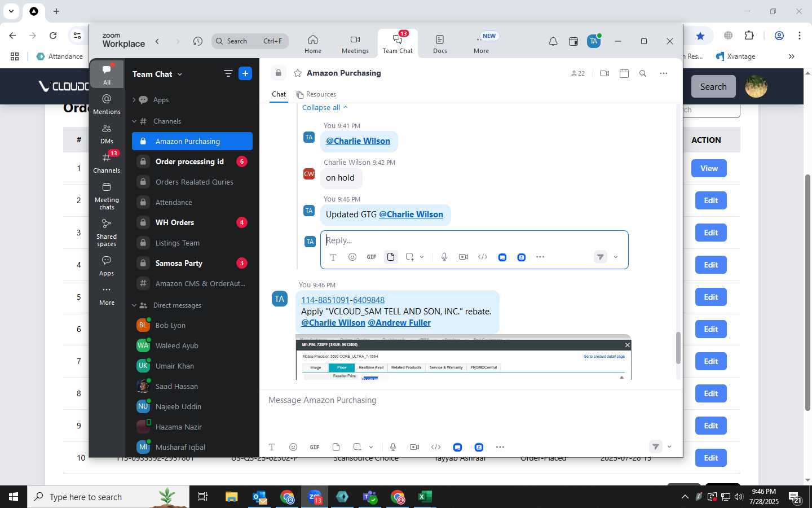Click inside the Reply input field
The height and width of the screenshot is (508, 812).
click(x=474, y=240)
